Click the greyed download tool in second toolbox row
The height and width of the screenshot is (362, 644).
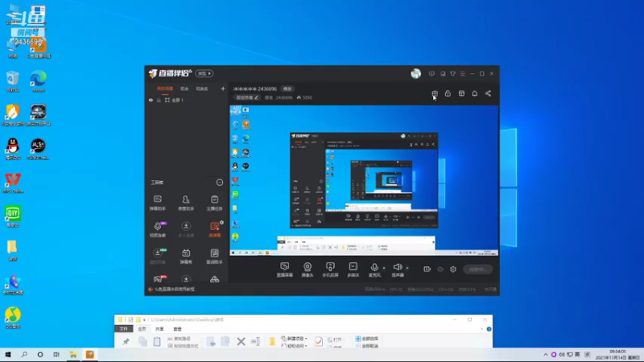click(186, 229)
